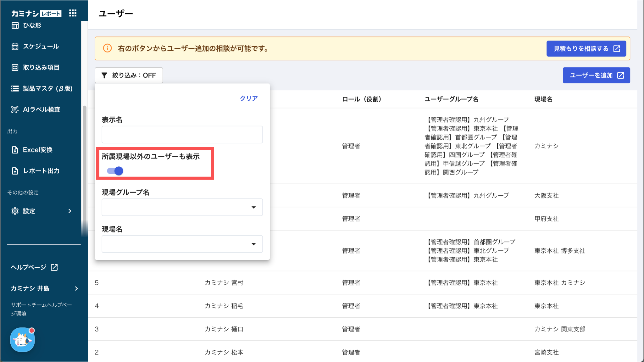644x362 pixels.
Task: Toggle 所属現場以外のユーザーも表示 switch off
Action: (115, 171)
